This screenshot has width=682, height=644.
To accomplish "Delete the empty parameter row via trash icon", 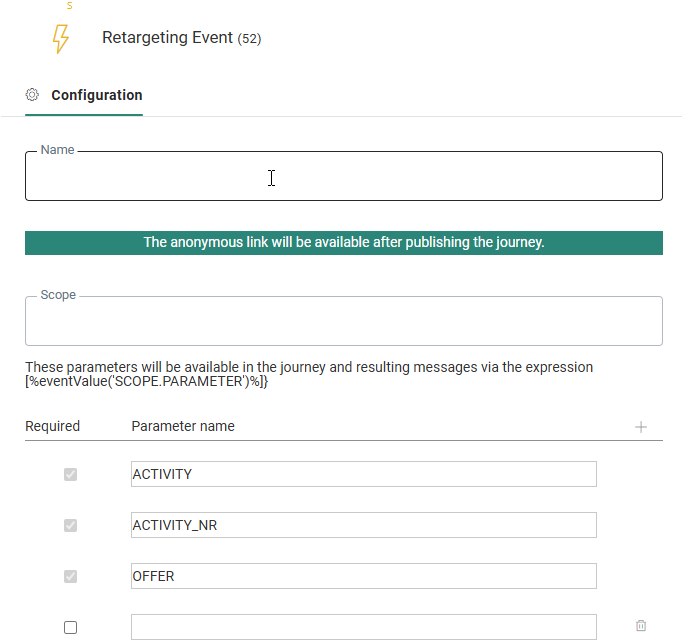I will [641, 626].
